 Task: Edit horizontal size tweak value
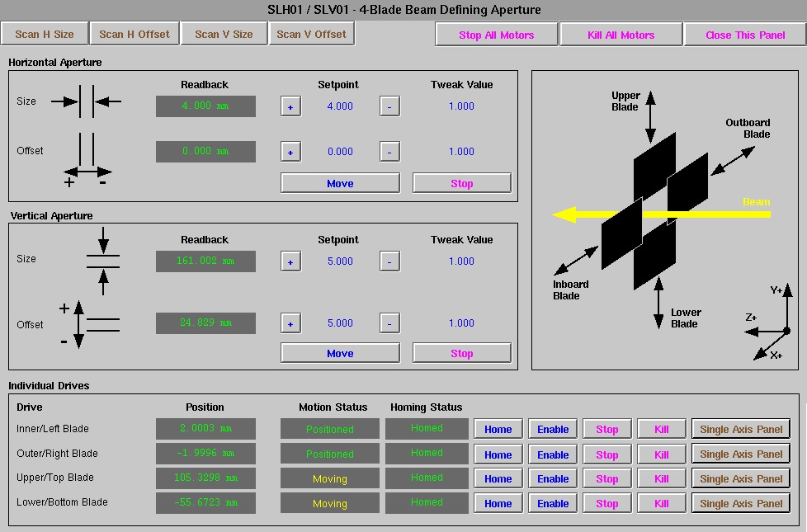(461, 106)
